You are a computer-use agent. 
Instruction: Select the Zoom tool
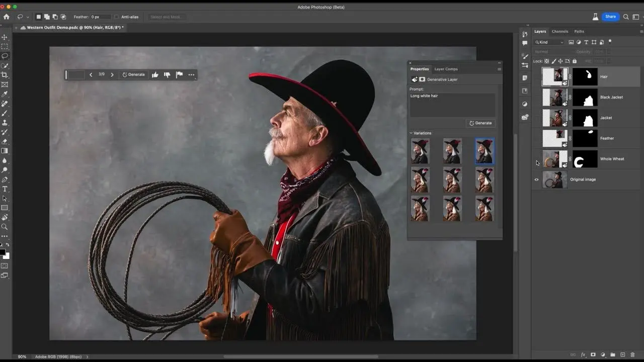tap(5, 227)
